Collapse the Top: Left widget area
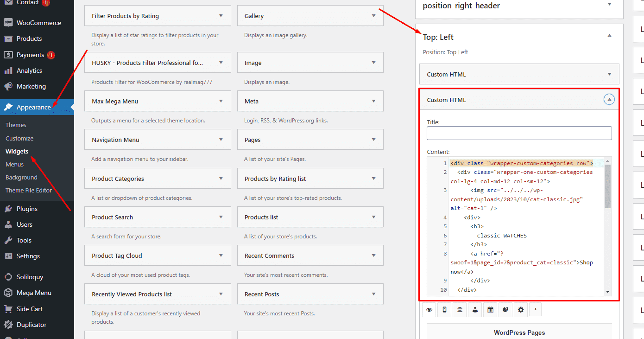Screen dimensions: 644x339 609,36
